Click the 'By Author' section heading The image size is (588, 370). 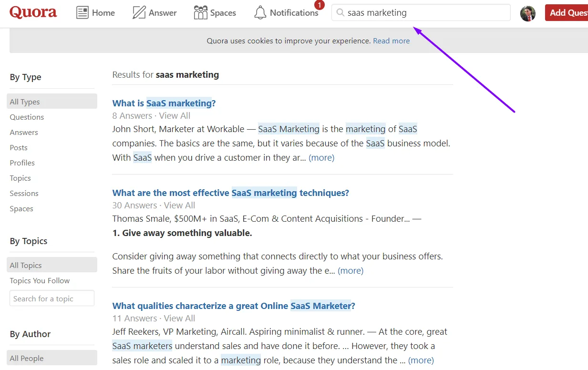click(x=30, y=334)
